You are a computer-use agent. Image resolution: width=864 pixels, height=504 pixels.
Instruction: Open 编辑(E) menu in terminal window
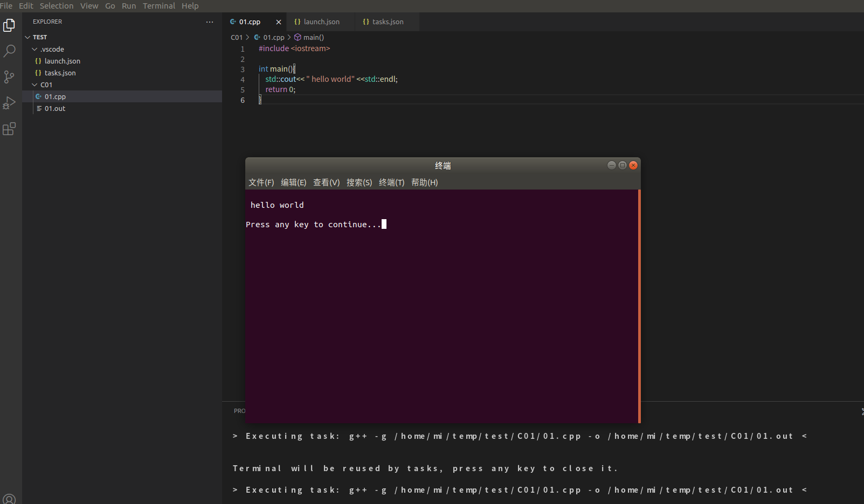pos(294,183)
